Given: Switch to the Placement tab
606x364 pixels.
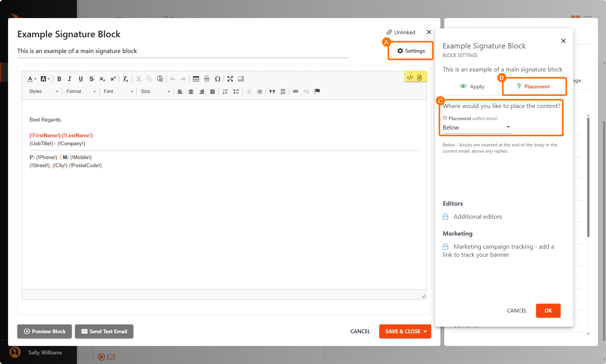Looking at the screenshot, I should (534, 86).
